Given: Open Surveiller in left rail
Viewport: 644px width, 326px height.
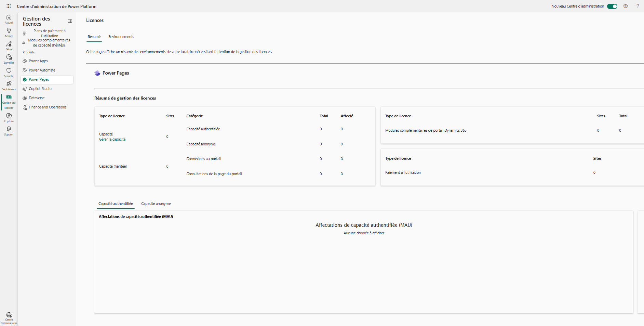Looking at the screenshot, I should 9,59.
